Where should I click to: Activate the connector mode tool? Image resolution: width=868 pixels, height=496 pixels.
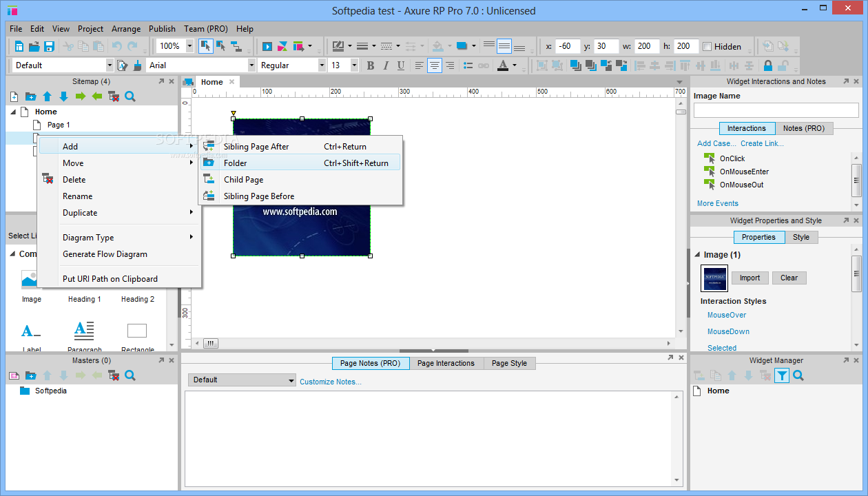236,46
